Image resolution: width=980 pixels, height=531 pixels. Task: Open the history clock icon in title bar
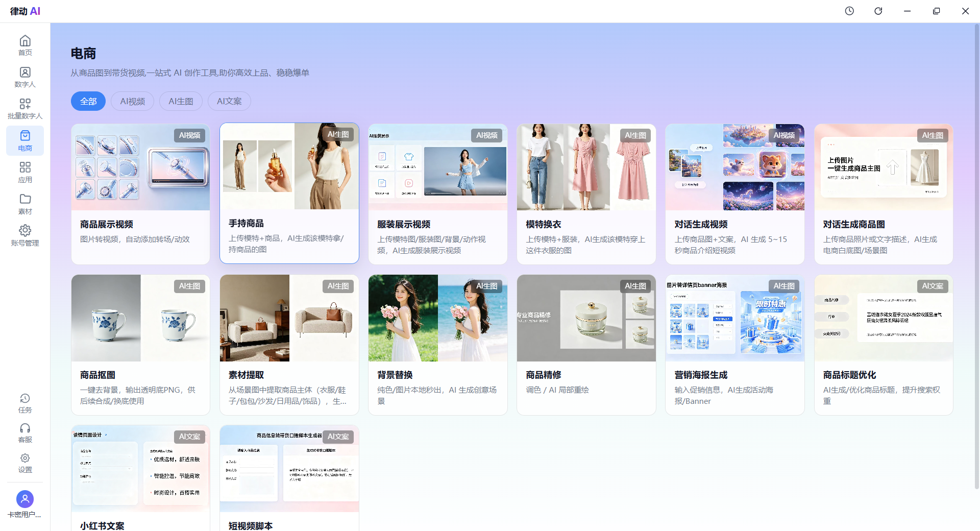849,11
